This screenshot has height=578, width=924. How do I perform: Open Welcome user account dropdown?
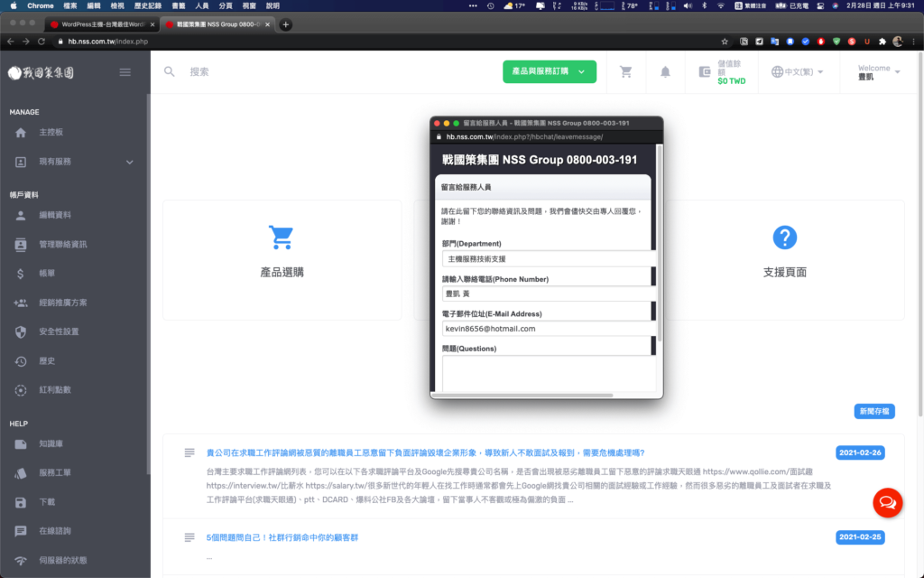pyautogui.click(x=879, y=72)
